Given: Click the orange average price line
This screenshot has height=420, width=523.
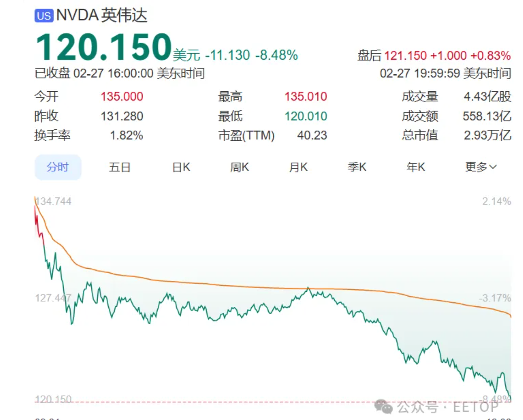Looking at the screenshot, I should (264, 288).
